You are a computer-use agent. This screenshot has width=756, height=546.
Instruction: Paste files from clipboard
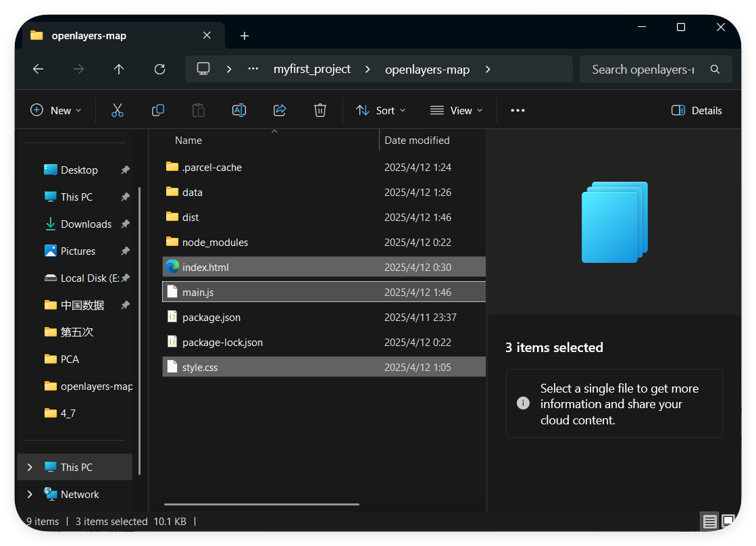[x=199, y=110]
